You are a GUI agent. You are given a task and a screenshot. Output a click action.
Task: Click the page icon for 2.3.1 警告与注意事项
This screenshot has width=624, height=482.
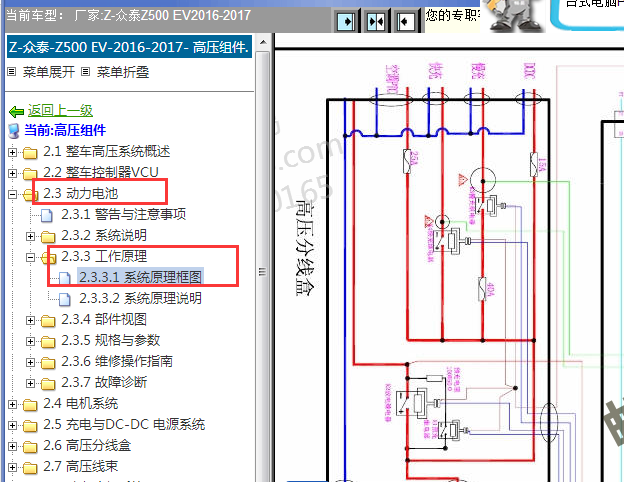click(47, 215)
